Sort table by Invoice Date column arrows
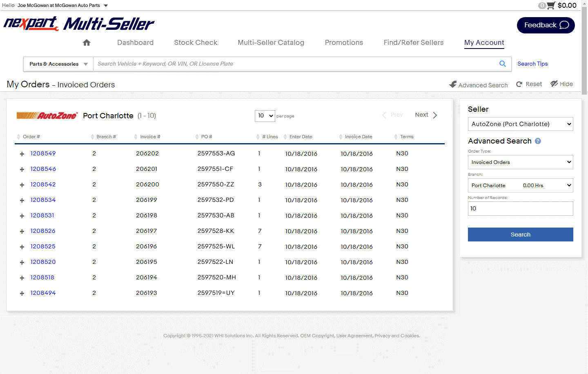Viewport: 588px width, 374px height. (x=341, y=137)
